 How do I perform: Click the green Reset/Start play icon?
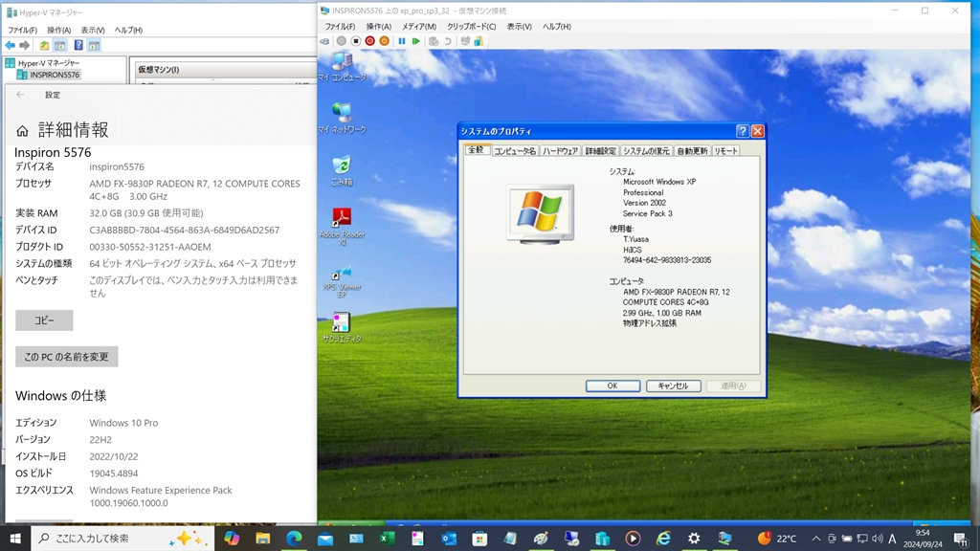coord(415,41)
